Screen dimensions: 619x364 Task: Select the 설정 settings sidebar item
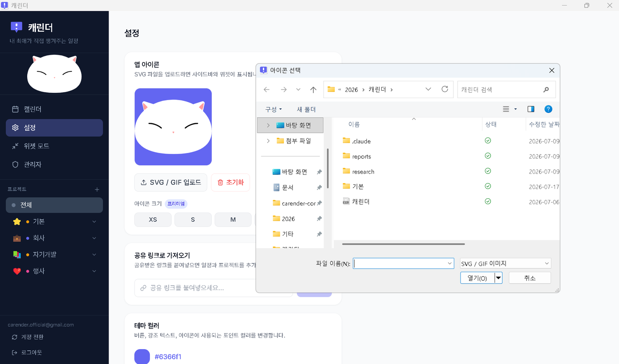click(54, 128)
